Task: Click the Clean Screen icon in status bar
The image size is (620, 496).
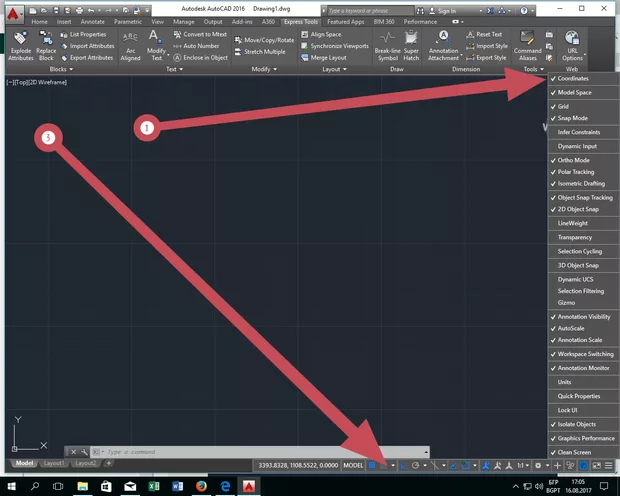Action: click(596, 466)
